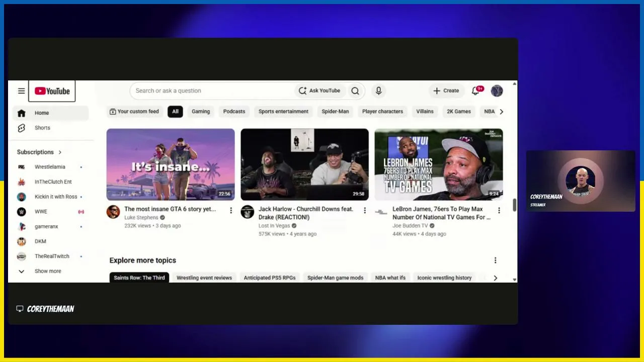
Task: Click the page vertical scrollbar thumb
Action: (514, 205)
